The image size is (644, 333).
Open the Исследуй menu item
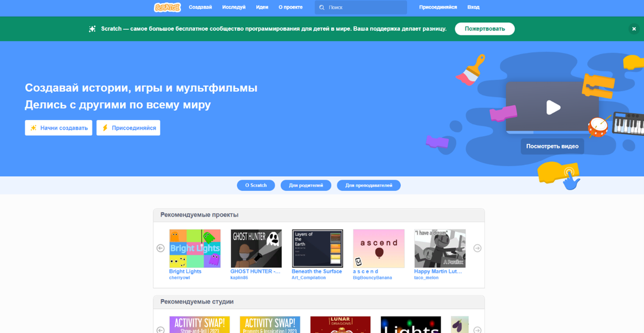pos(231,7)
